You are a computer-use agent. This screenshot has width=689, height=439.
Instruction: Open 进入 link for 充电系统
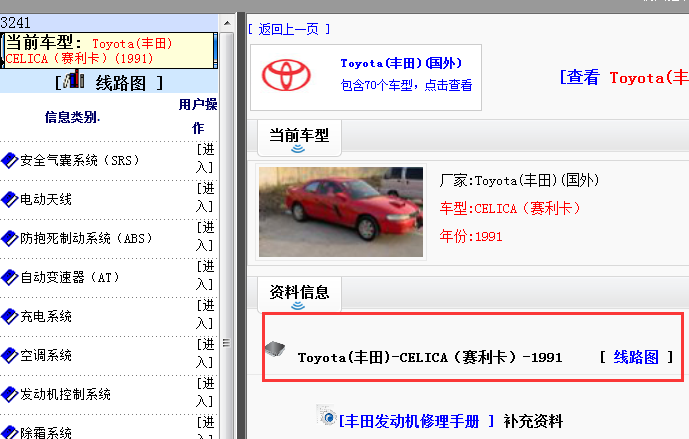(x=205, y=314)
